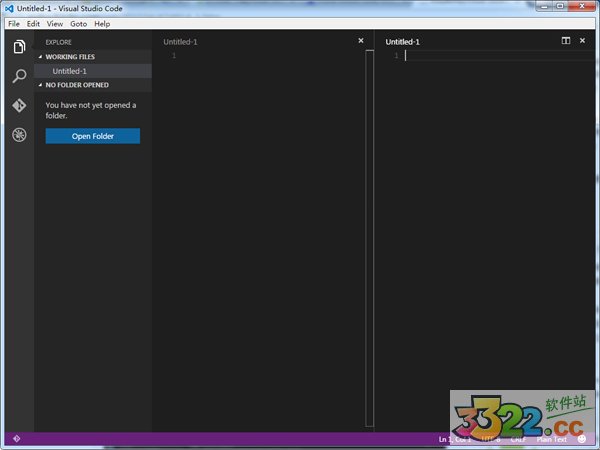Click status bar diamond icon at left
Viewport: 600px width, 450px height.
tap(16, 439)
